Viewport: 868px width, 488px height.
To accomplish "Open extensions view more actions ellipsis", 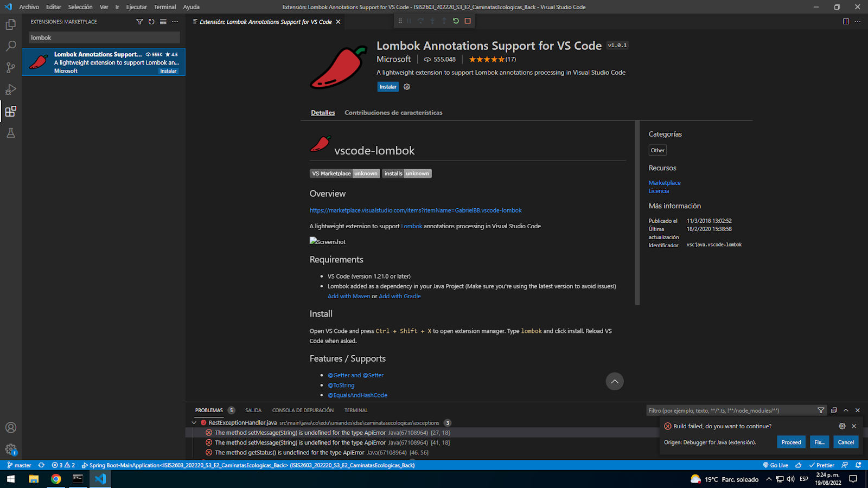I will (175, 22).
